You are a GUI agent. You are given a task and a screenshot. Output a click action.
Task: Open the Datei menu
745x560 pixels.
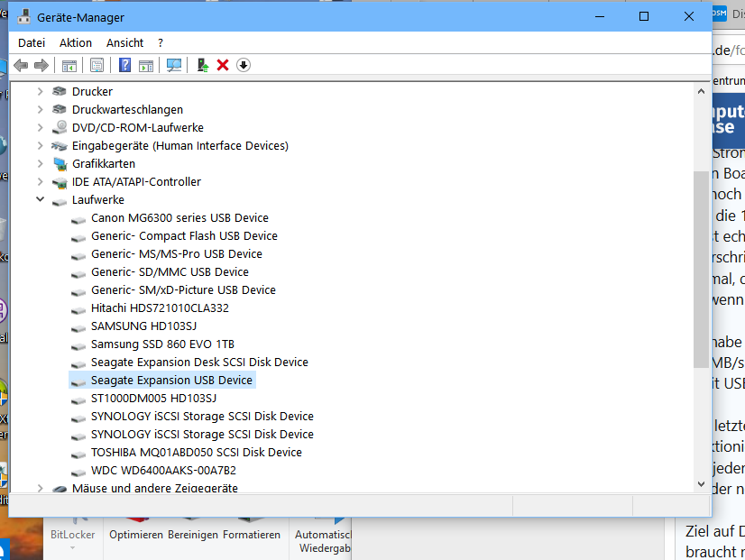(32, 42)
